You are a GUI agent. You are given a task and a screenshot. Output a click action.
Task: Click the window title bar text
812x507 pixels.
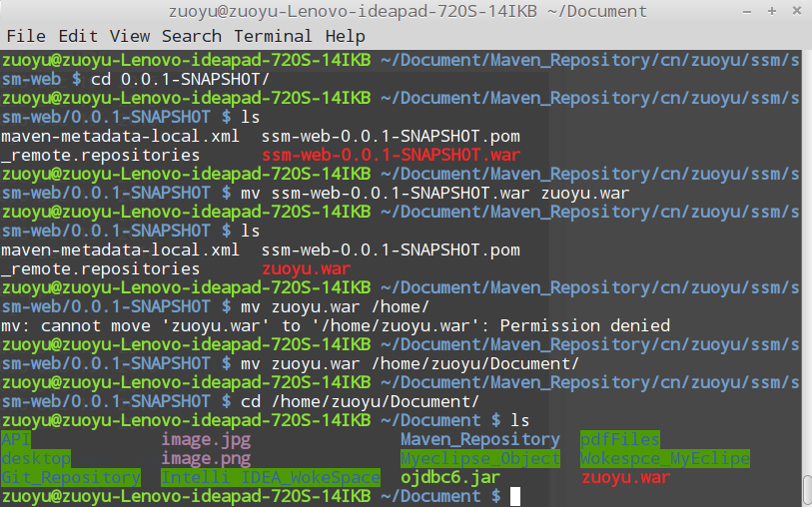pos(406,13)
